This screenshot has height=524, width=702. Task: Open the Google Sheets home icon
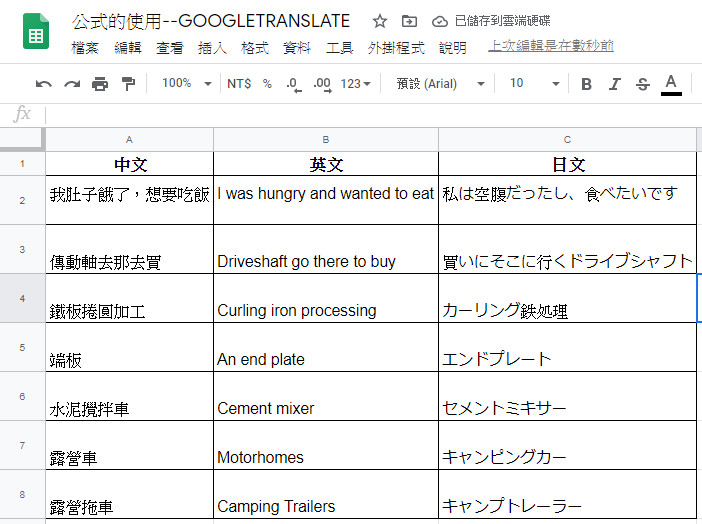[x=36, y=31]
